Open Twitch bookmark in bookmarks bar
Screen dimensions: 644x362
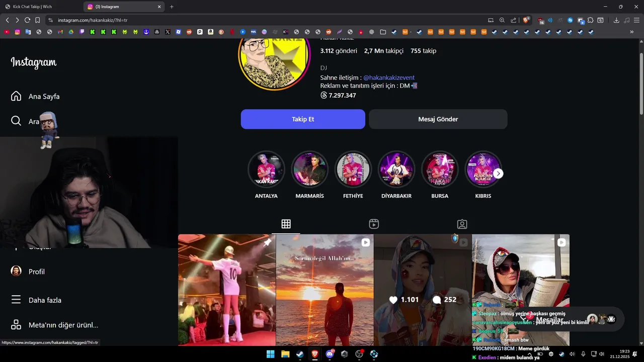pos(82,32)
